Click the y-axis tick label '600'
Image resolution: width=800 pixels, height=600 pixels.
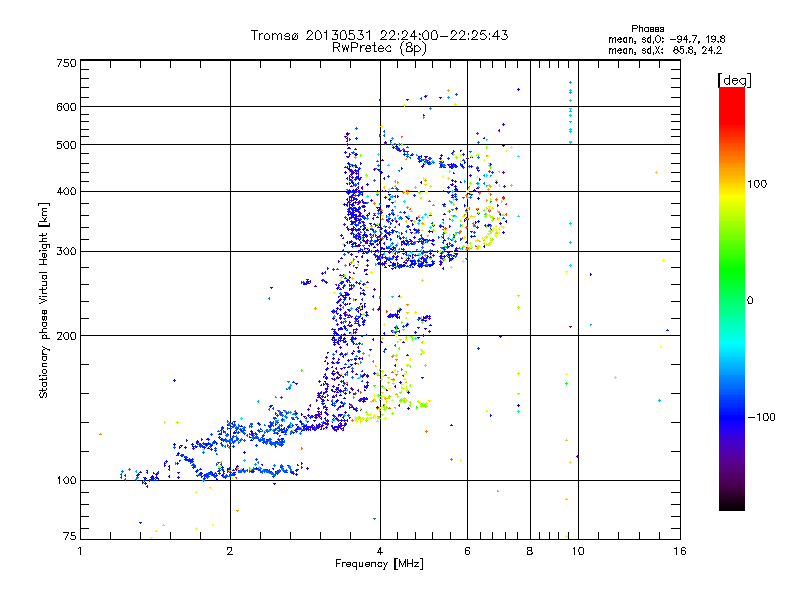[66, 107]
